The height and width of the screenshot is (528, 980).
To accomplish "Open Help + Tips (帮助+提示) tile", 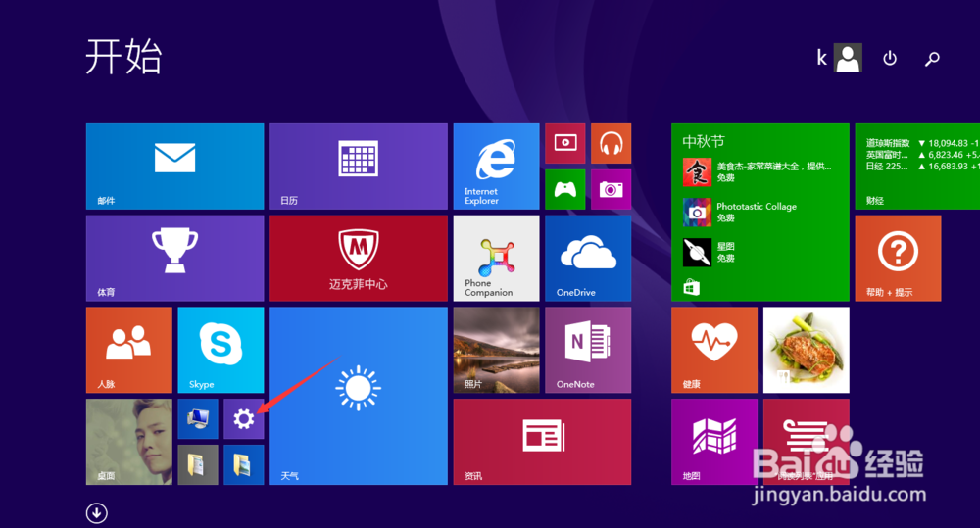I will 898,258.
